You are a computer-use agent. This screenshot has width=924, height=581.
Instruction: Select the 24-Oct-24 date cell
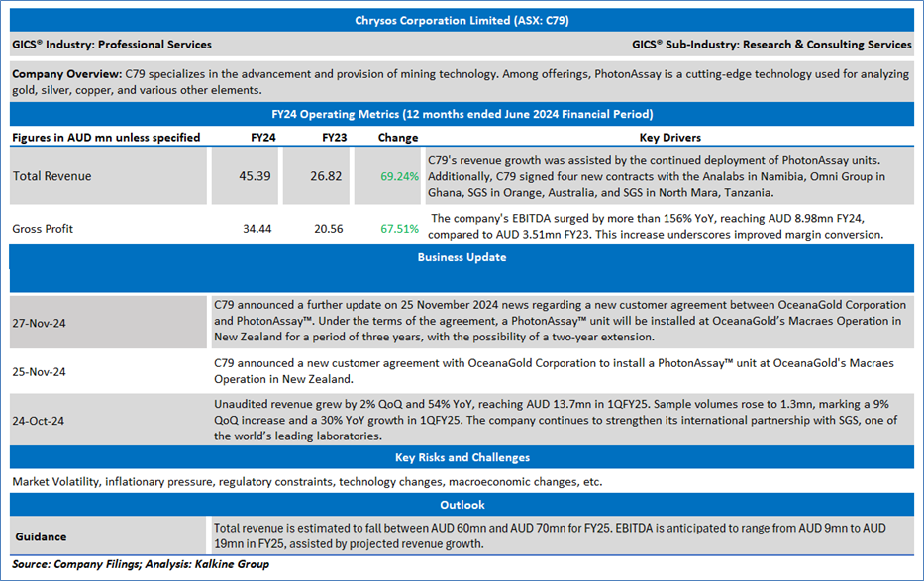tap(39, 421)
